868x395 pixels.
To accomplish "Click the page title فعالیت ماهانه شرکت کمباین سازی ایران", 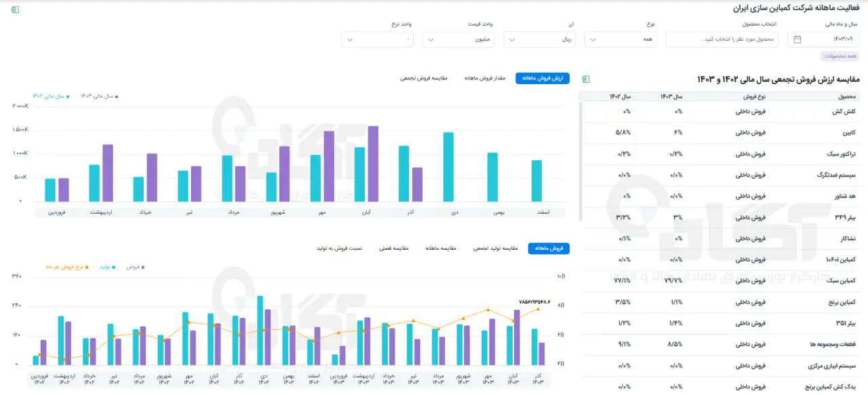I will (796, 8).
